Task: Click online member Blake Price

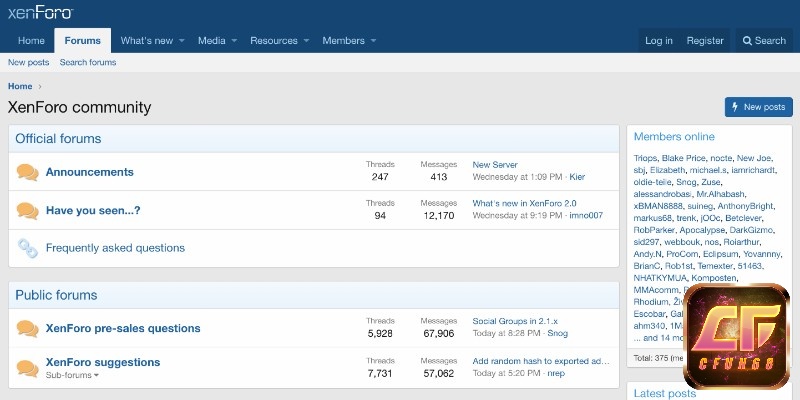Action: [683, 158]
